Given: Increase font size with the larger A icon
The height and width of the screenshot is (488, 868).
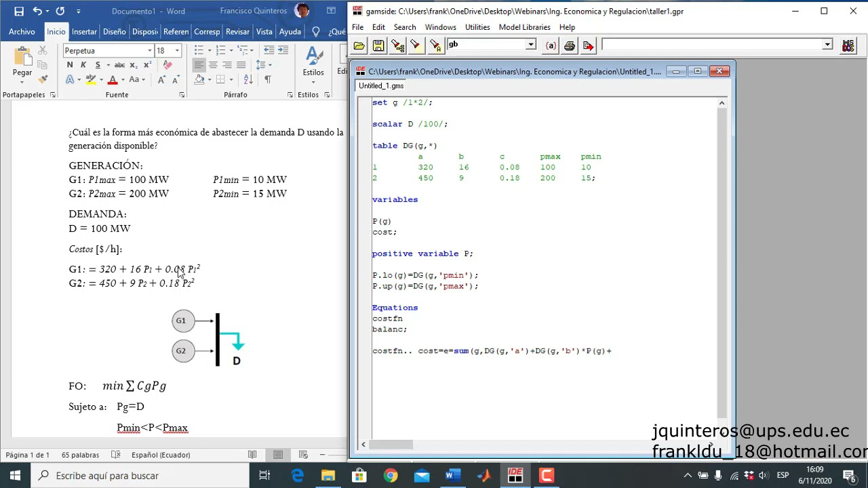Looking at the screenshot, I should pyautogui.click(x=161, y=79).
